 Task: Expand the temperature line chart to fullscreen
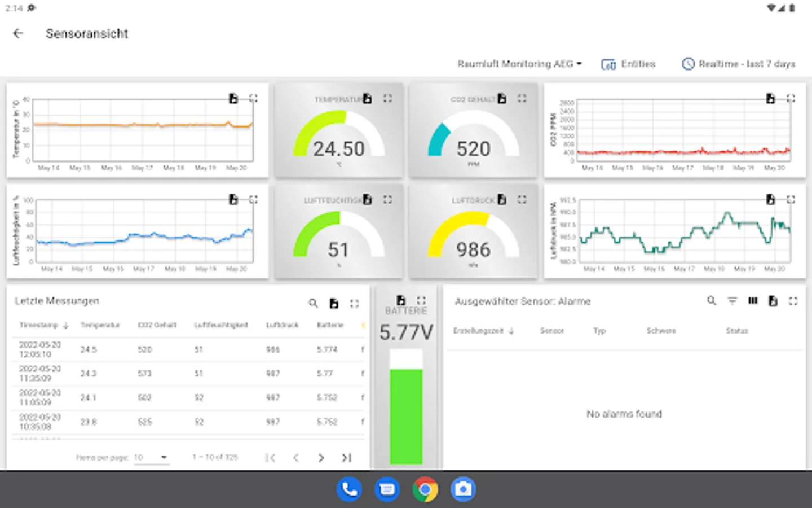pyautogui.click(x=254, y=99)
